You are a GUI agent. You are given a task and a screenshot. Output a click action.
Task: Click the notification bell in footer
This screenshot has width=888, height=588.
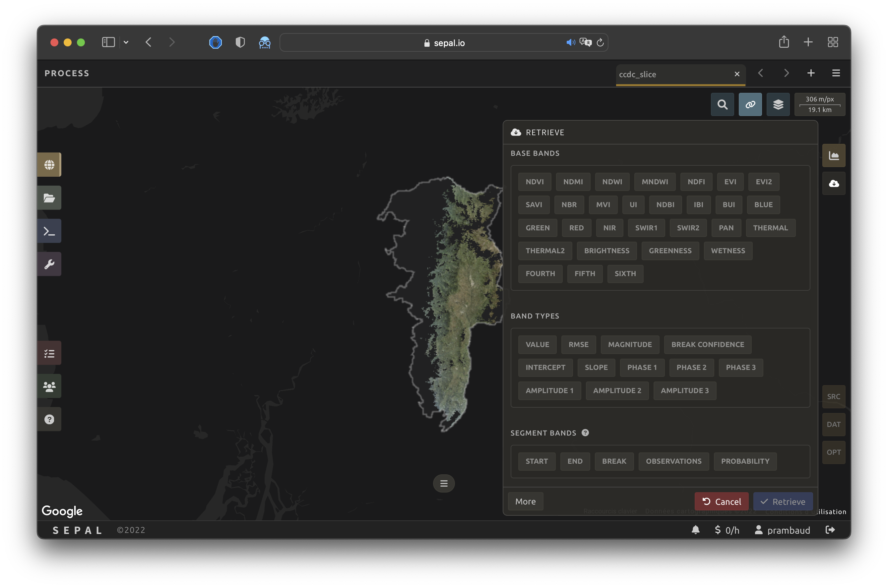click(x=695, y=530)
